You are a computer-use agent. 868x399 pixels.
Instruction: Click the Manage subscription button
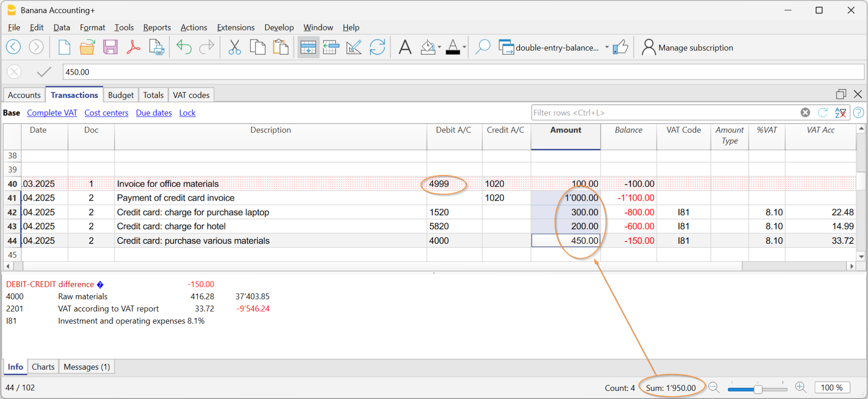[687, 48]
